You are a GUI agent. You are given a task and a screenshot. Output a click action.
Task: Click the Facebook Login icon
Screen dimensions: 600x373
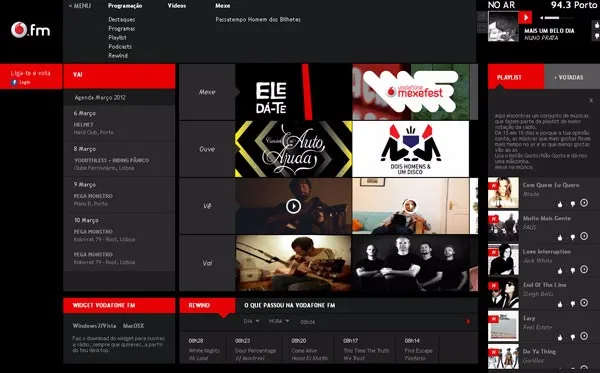pyautogui.click(x=14, y=82)
